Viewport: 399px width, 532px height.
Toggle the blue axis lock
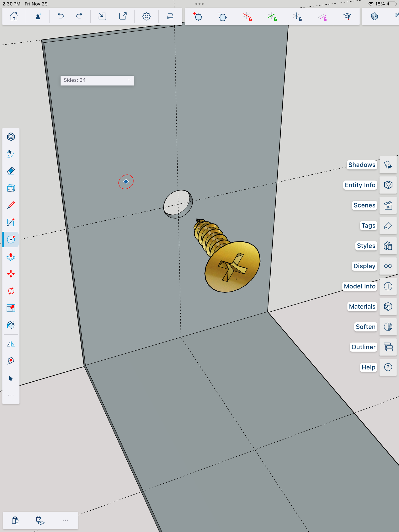coord(297,17)
